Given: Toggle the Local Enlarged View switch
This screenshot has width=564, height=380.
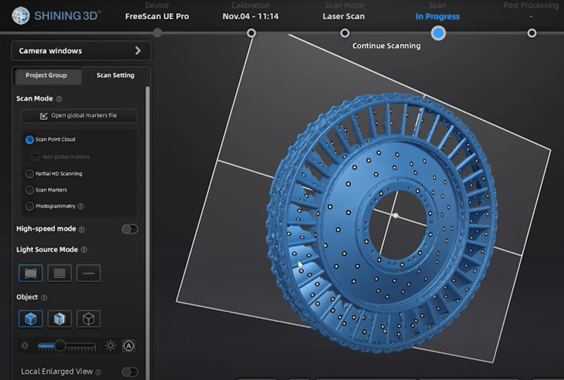Looking at the screenshot, I should click(x=129, y=372).
